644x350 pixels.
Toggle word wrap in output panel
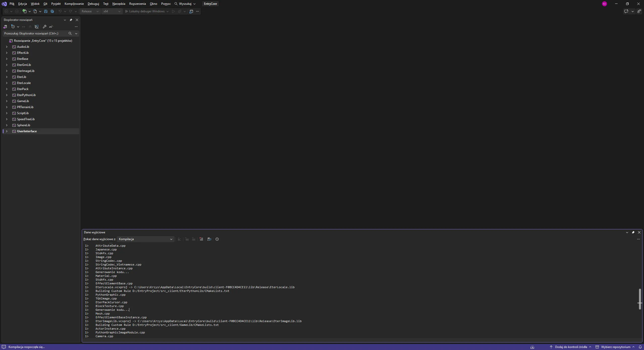209,239
